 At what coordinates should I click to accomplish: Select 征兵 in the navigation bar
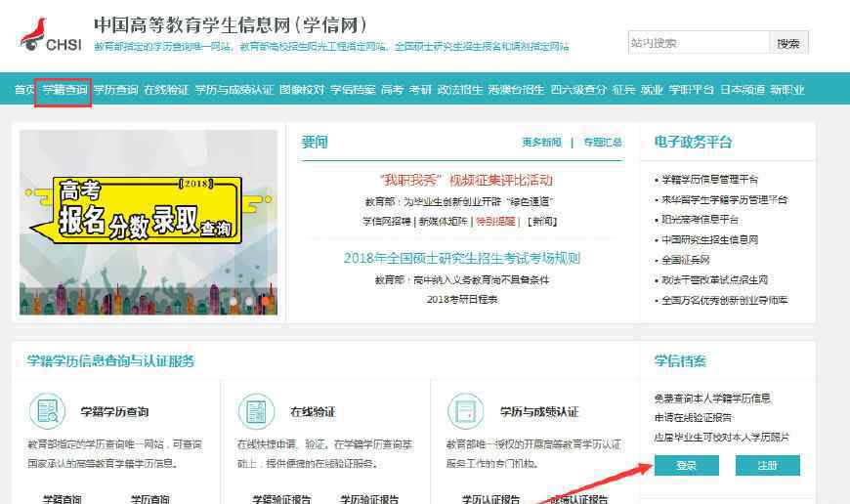623,90
